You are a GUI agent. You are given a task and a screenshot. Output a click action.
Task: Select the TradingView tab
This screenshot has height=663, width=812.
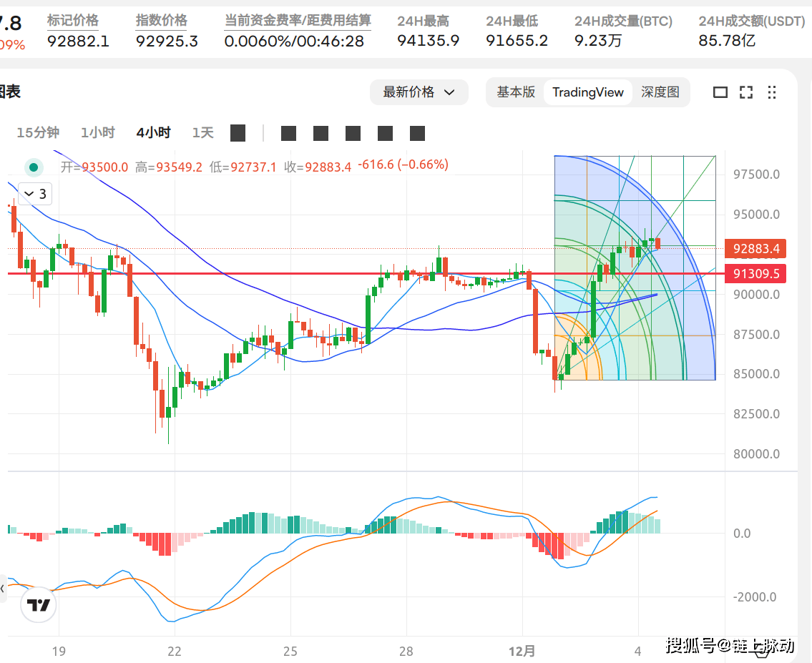tap(587, 92)
